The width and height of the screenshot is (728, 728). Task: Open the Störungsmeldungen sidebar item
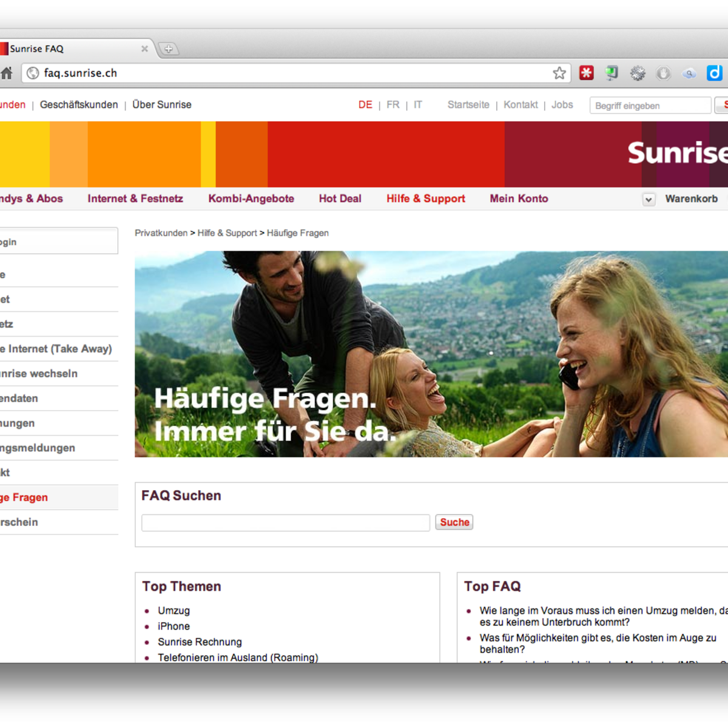click(59, 448)
